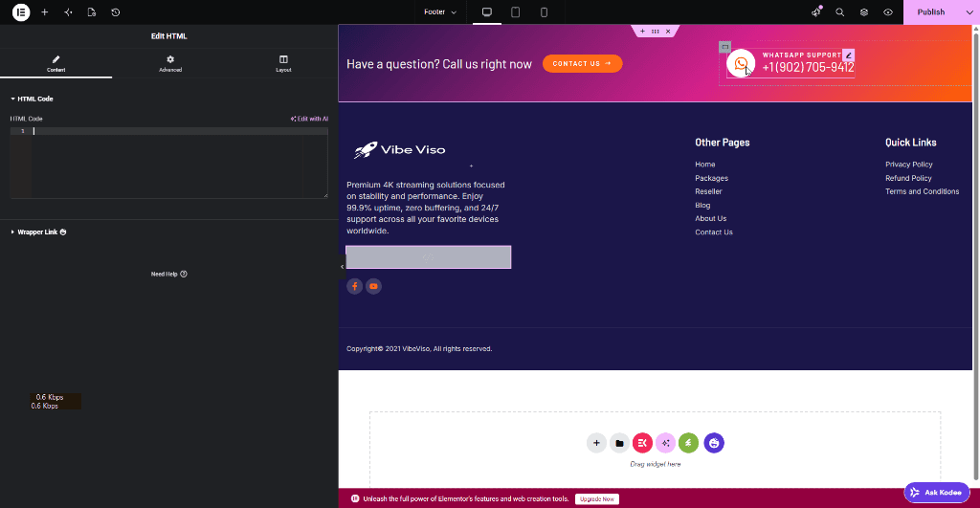Screen dimensions: 980x508
Task: Select the Layout tab
Action: click(x=283, y=63)
